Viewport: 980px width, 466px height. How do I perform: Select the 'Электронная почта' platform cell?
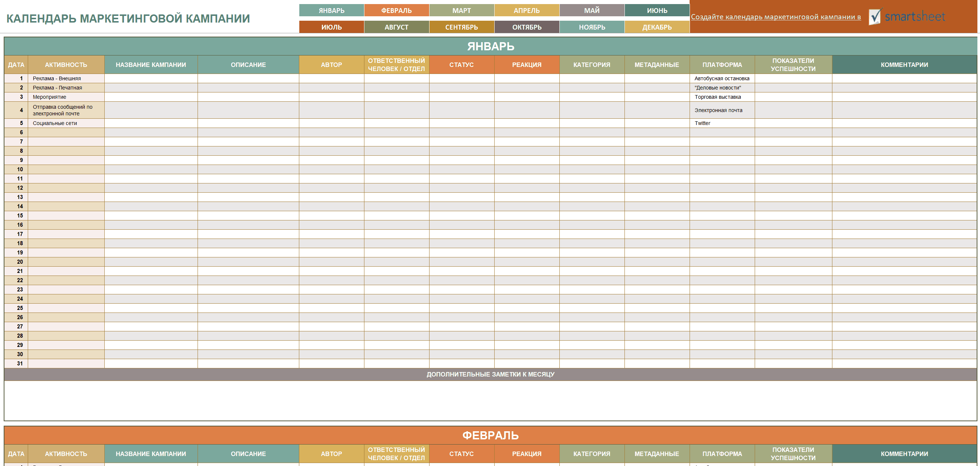click(722, 110)
